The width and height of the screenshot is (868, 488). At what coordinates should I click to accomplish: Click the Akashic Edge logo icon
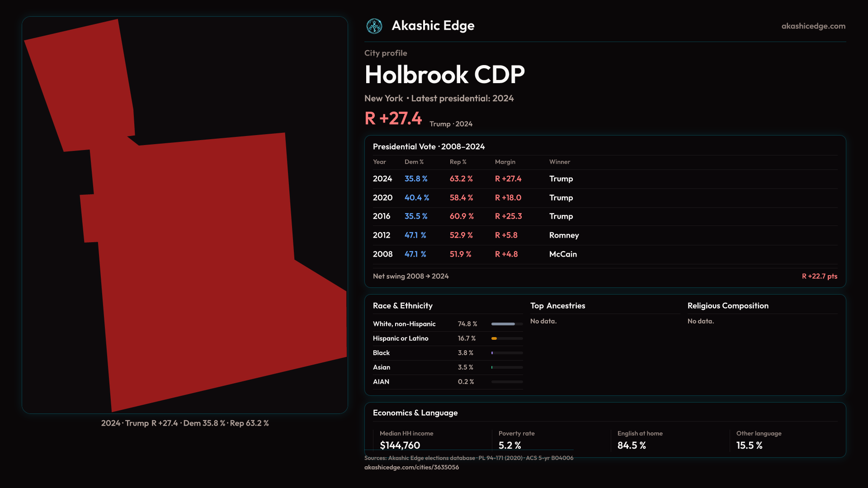point(374,26)
